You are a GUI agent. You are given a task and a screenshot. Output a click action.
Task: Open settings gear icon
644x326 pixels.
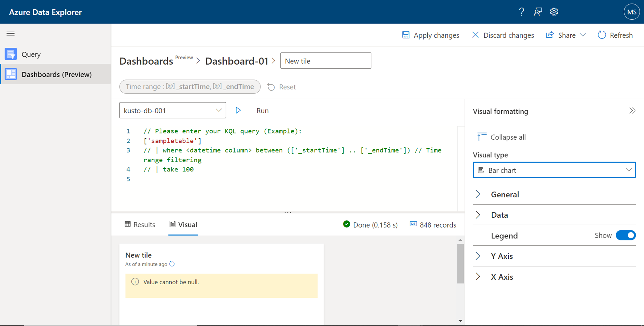(554, 12)
